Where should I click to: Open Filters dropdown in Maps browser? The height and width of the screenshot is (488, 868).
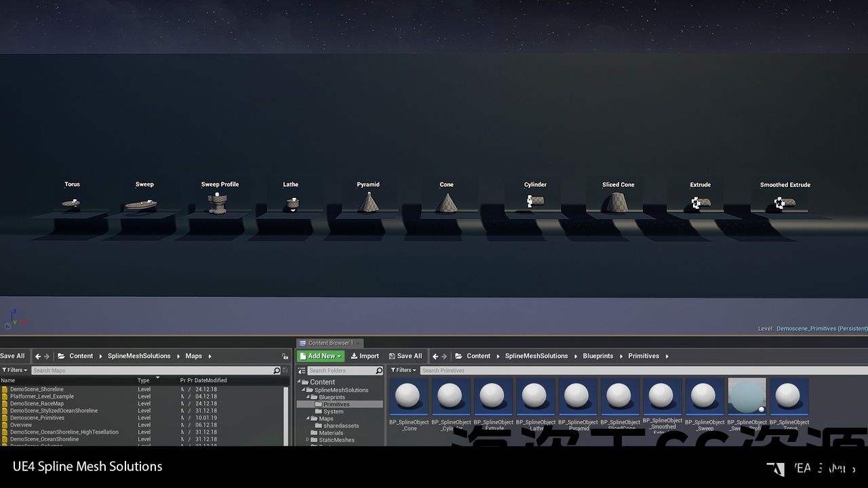[14, 370]
